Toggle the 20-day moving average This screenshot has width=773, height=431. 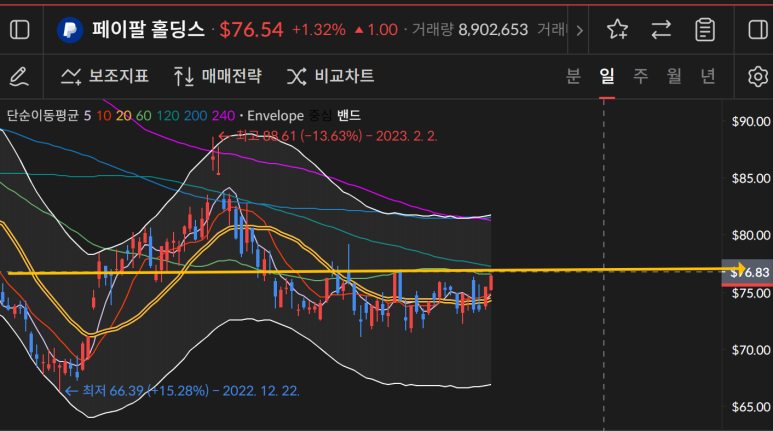tap(123, 116)
